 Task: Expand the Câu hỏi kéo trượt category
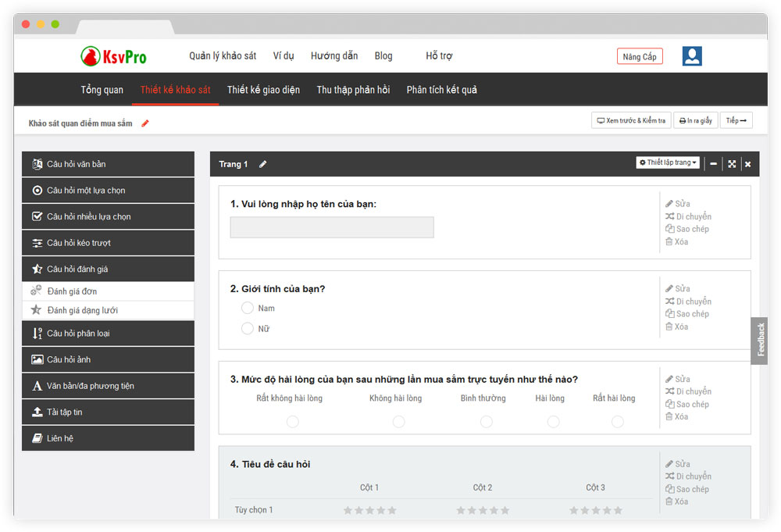tap(108, 243)
